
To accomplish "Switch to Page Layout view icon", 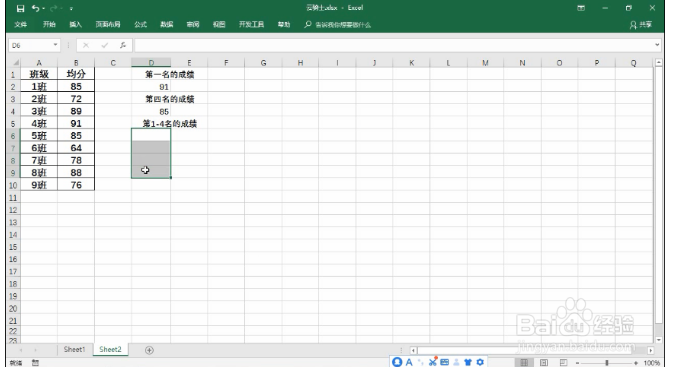I will 544,363.
